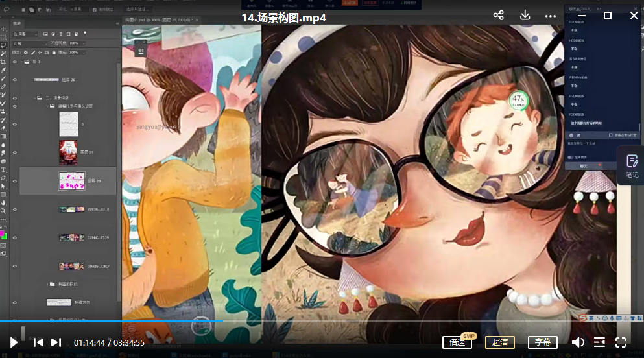
Task: Skip to the next video
Action: point(56,342)
